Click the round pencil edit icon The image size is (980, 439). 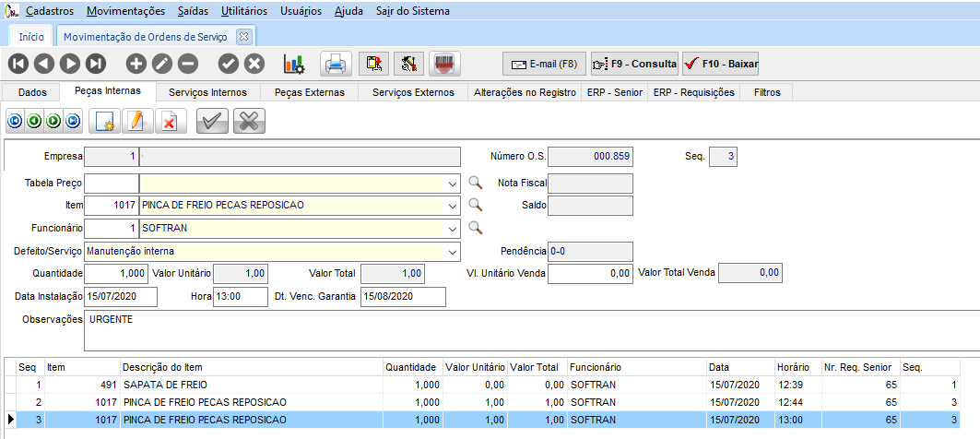(x=161, y=64)
